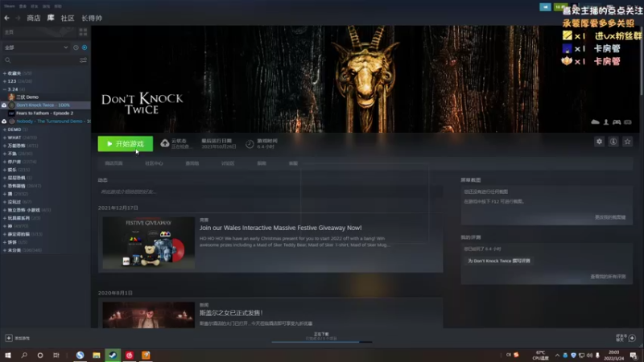
Task: Open Sogou browser taskbar icon
Action: click(x=80, y=355)
